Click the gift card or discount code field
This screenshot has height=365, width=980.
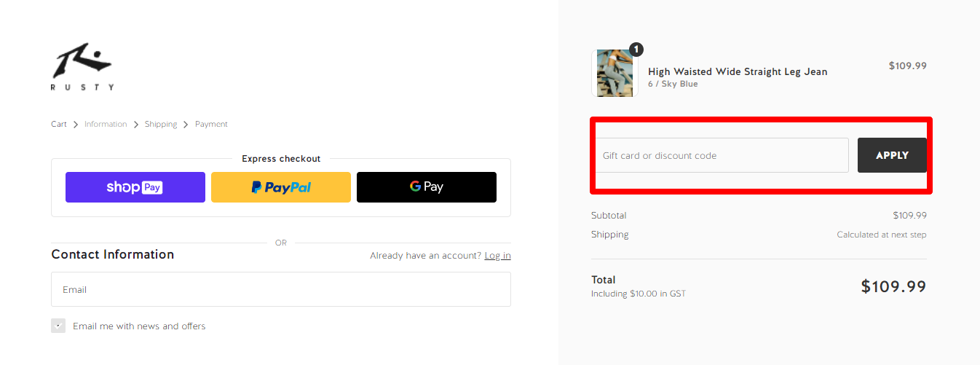coord(722,155)
